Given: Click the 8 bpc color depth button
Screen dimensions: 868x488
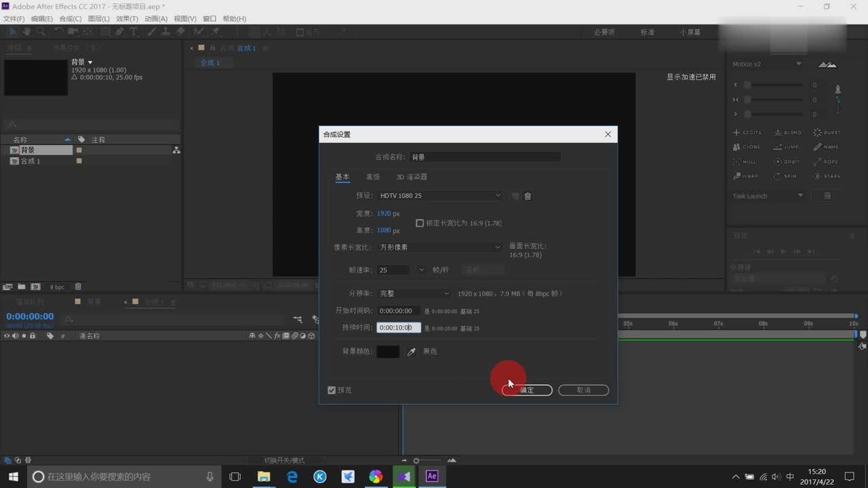Looking at the screenshot, I should click(x=57, y=287).
